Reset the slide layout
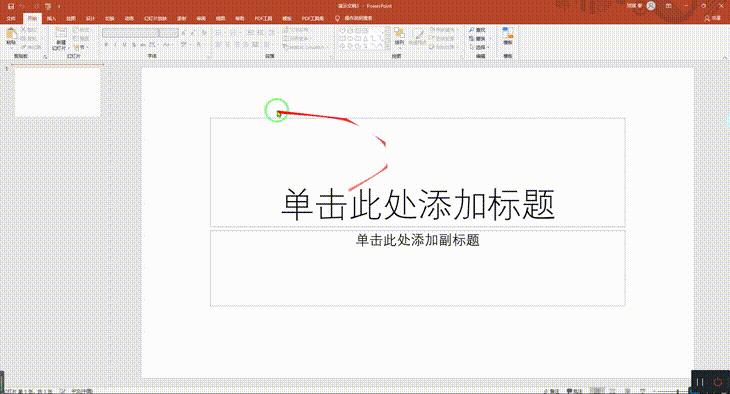730x394 pixels. click(81, 38)
